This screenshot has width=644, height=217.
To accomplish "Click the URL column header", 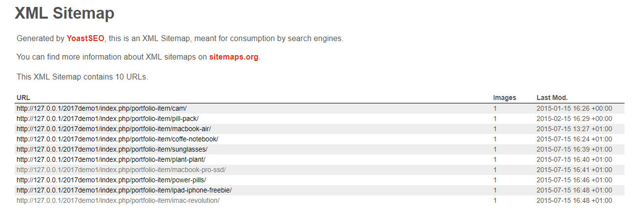I will pyautogui.click(x=23, y=98).
